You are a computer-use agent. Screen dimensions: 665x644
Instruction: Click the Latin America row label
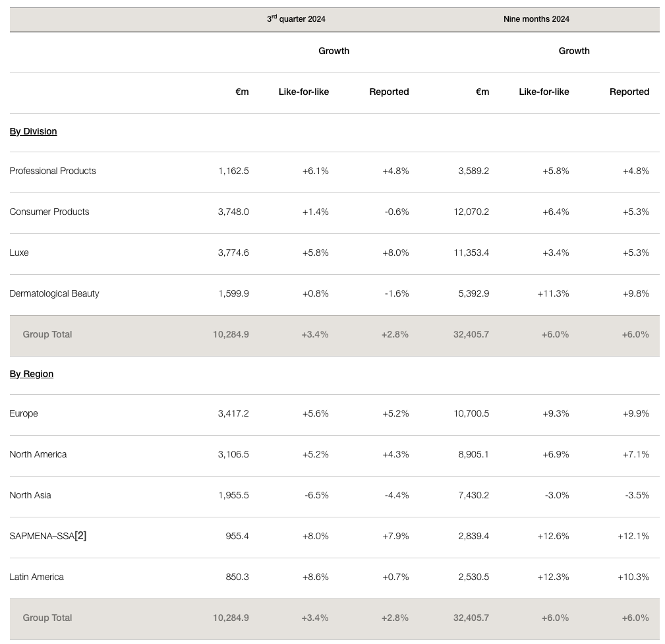tap(37, 577)
